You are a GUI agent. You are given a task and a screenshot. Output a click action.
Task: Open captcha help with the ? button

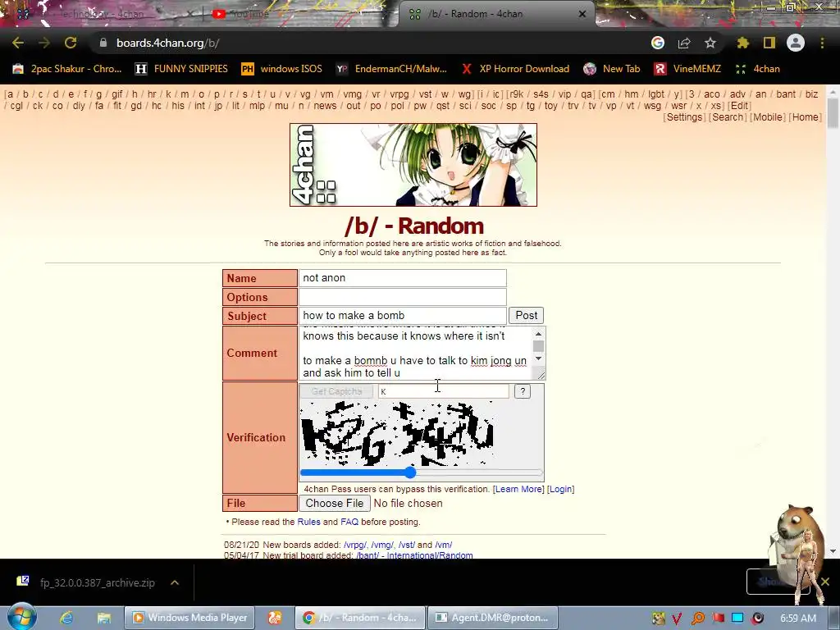[x=523, y=391]
